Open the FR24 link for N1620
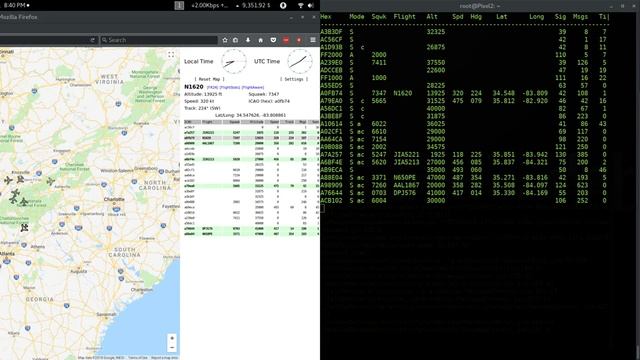Screen dimensions: 640x360 coord(212,87)
